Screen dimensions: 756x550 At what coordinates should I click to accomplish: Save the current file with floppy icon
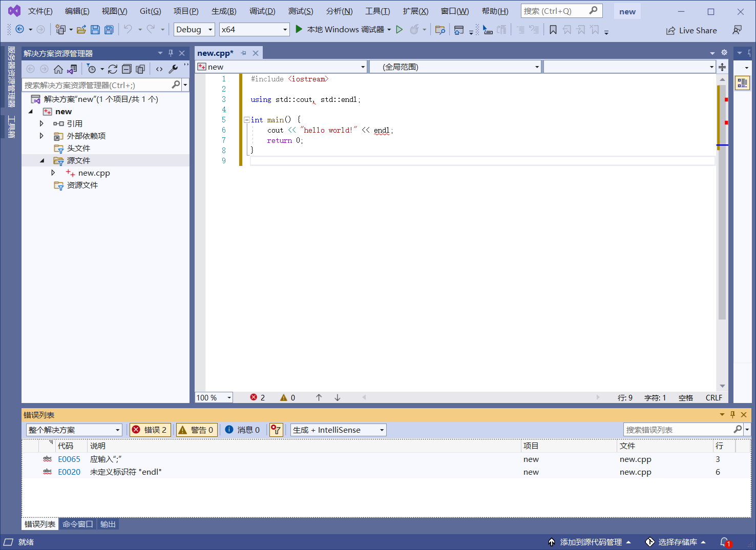95,30
